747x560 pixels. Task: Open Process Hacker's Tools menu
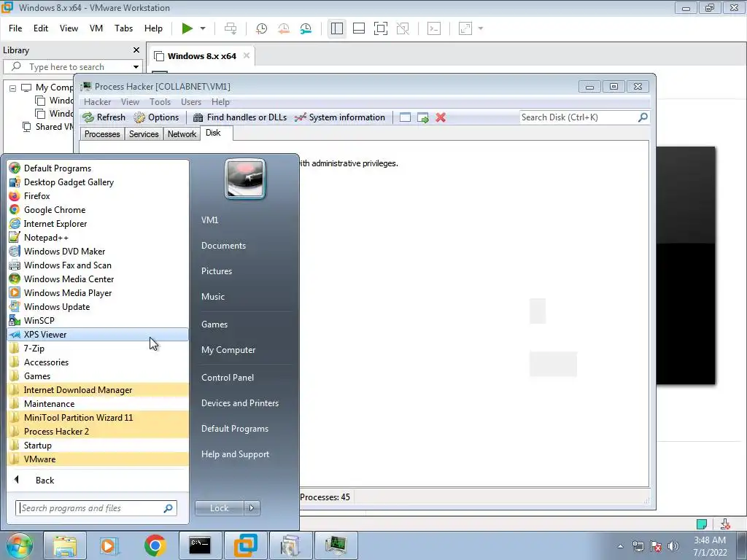pyautogui.click(x=160, y=102)
